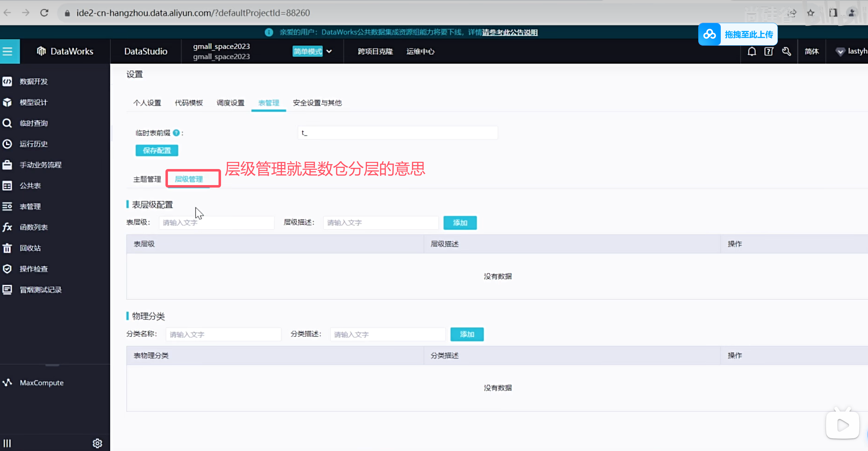
Task: Open the notification bell icon
Action: pos(752,51)
